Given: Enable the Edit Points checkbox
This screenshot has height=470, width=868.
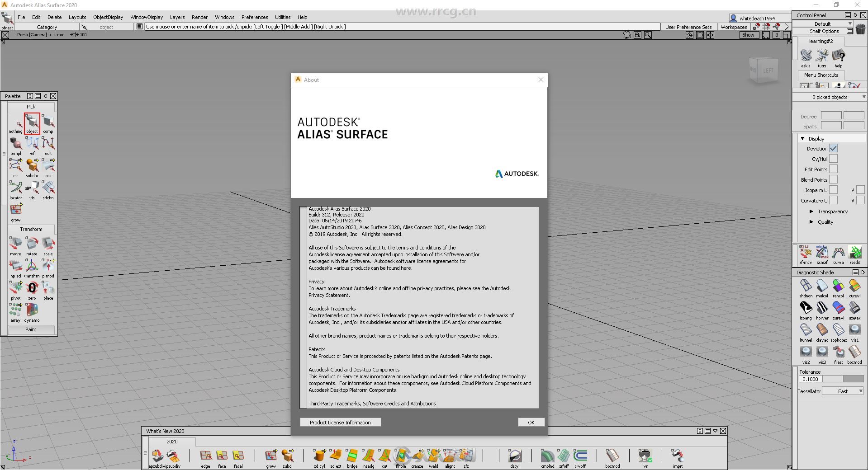Looking at the screenshot, I should [833, 169].
